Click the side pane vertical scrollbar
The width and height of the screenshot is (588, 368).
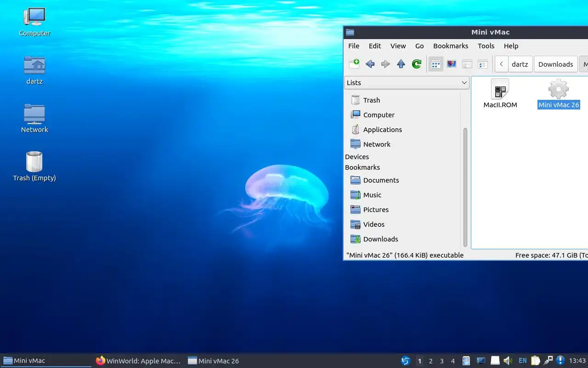(x=465, y=187)
